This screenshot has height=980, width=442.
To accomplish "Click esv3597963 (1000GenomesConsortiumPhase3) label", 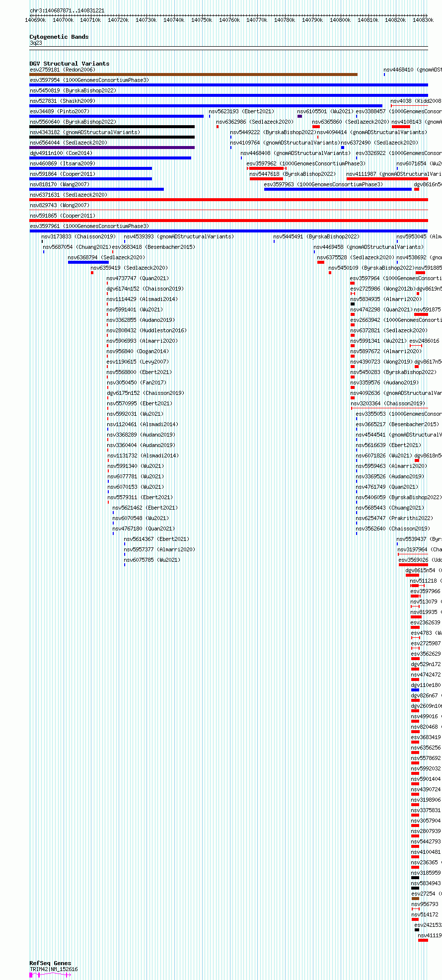I will coord(323,185).
